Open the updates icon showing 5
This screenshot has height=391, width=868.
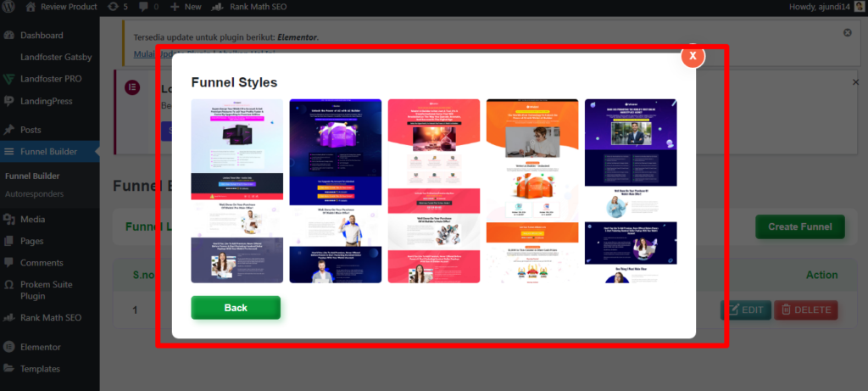(117, 7)
